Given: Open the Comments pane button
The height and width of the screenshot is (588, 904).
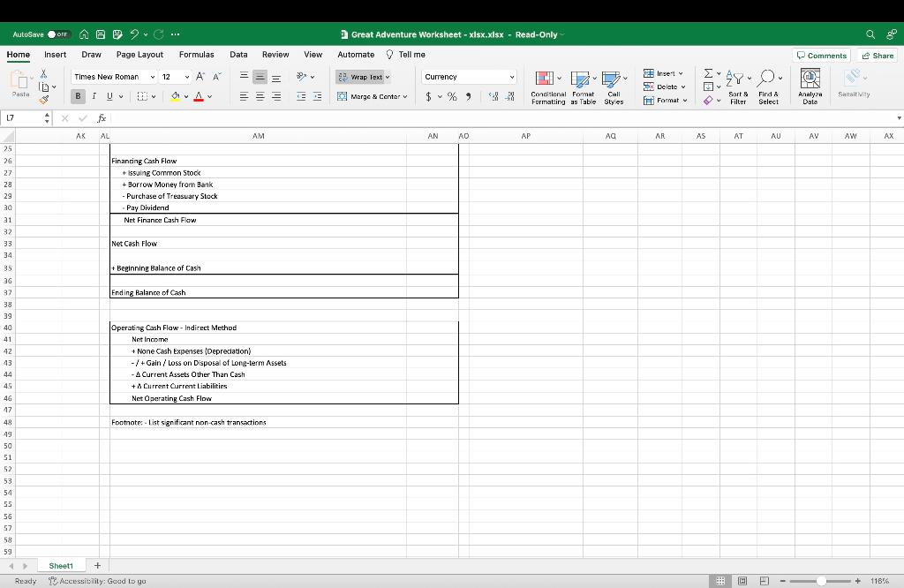Looking at the screenshot, I should pyautogui.click(x=822, y=56).
